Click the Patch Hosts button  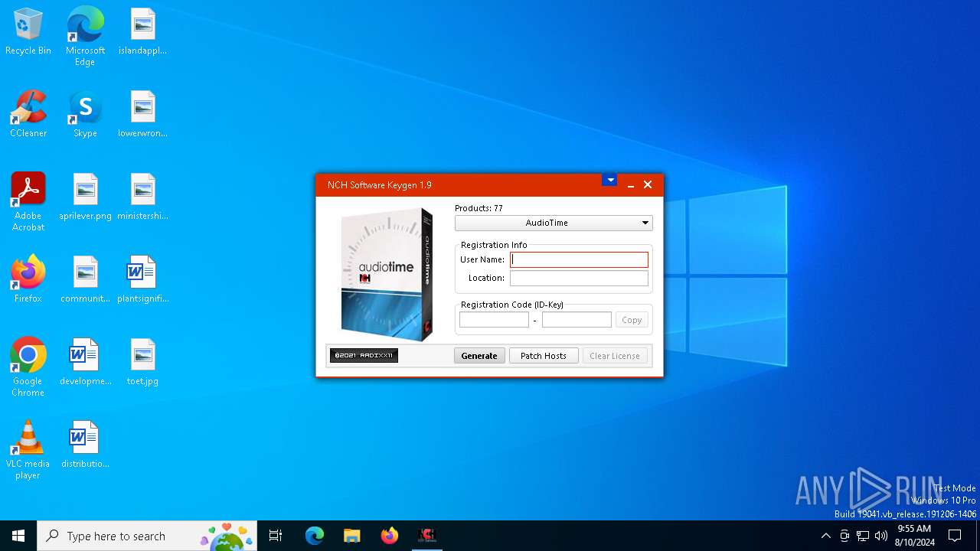(x=544, y=356)
